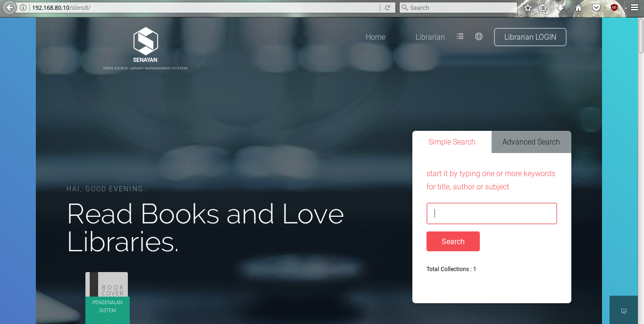Open the Librarian navigation link
Screen dimensions: 644x324
(430, 37)
